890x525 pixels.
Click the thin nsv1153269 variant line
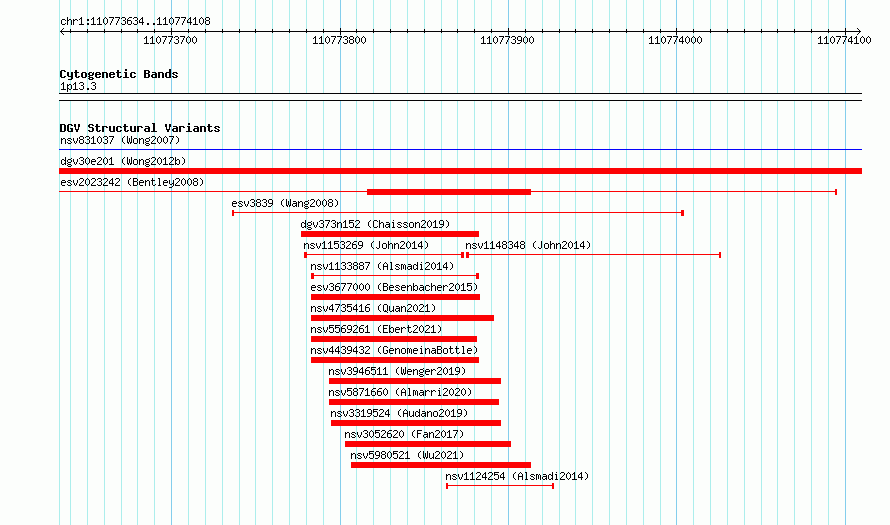(x=384, y=255)
